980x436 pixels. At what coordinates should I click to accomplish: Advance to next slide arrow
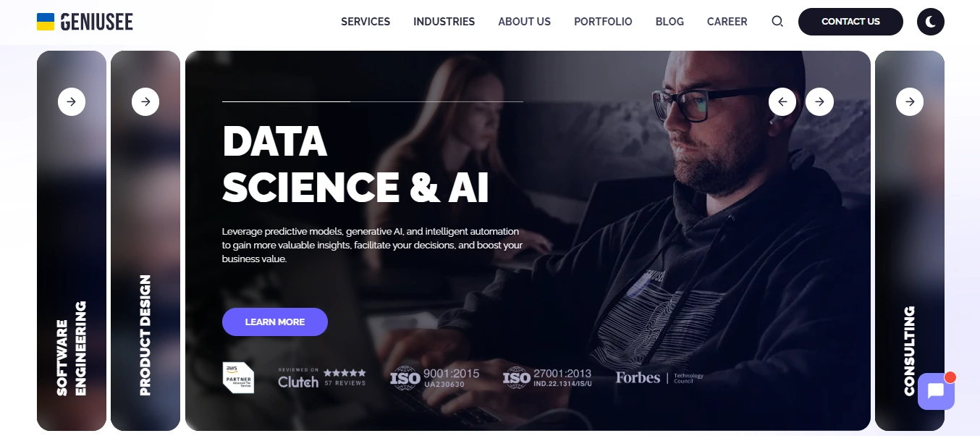pyautogui.click(x=819, y=102)
